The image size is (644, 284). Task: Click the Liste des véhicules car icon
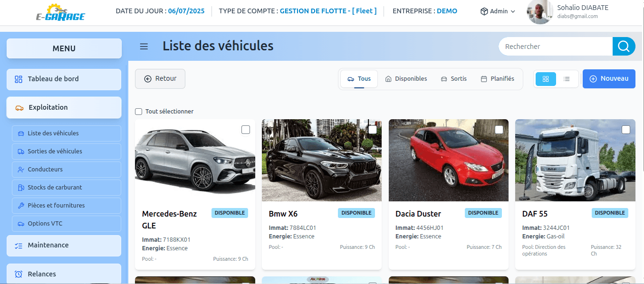21,133
